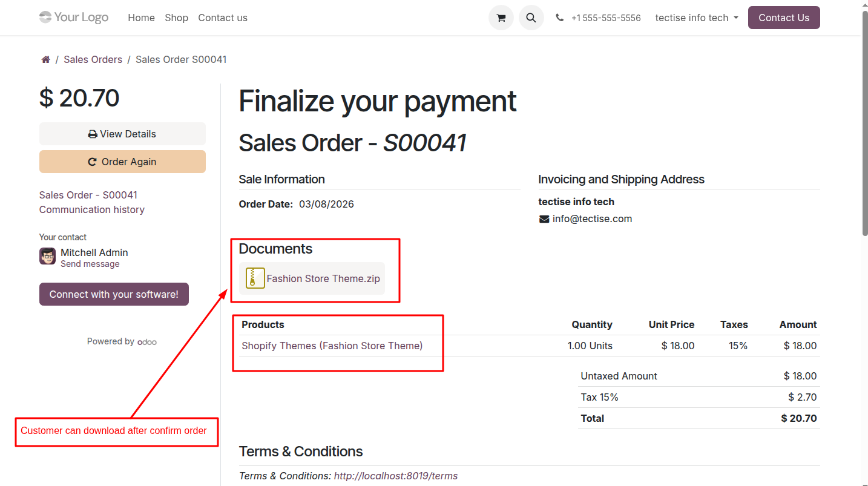Click the home icon in breadcrumb

point(45,59)
